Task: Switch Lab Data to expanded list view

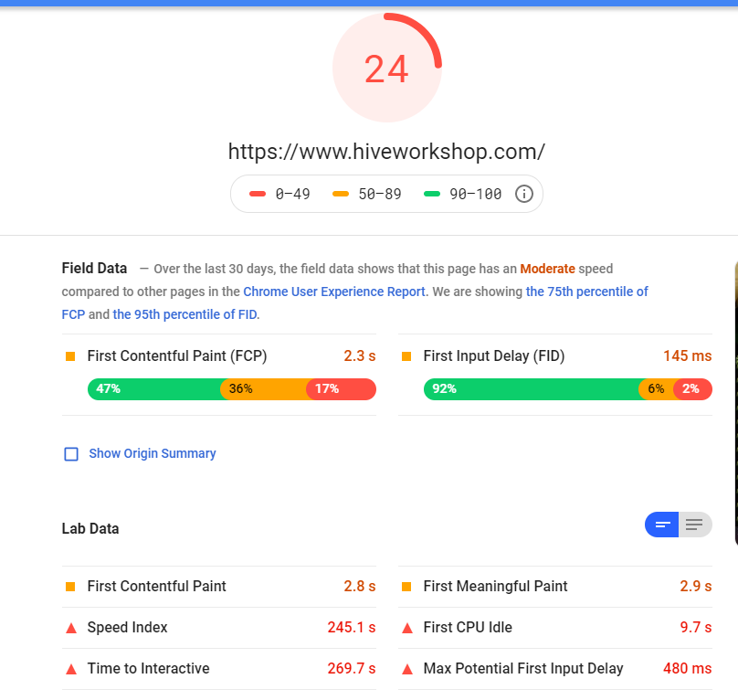Action: (x=695, y=525)
